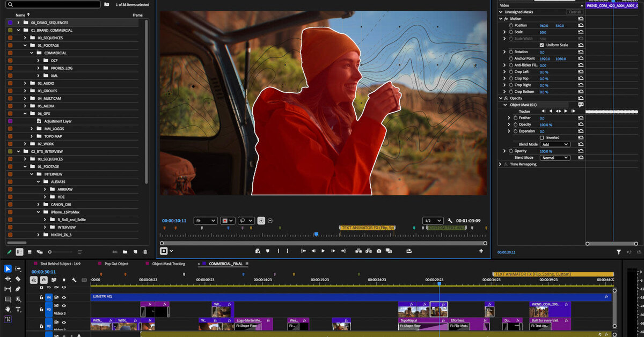Select the Pen tool

(18, 289)
